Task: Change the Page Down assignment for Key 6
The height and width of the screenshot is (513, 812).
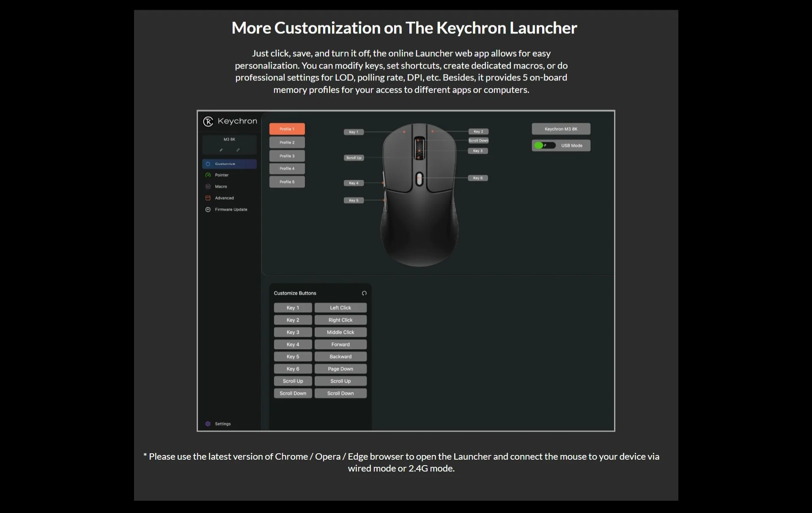Action: click(x=340, y=369)
